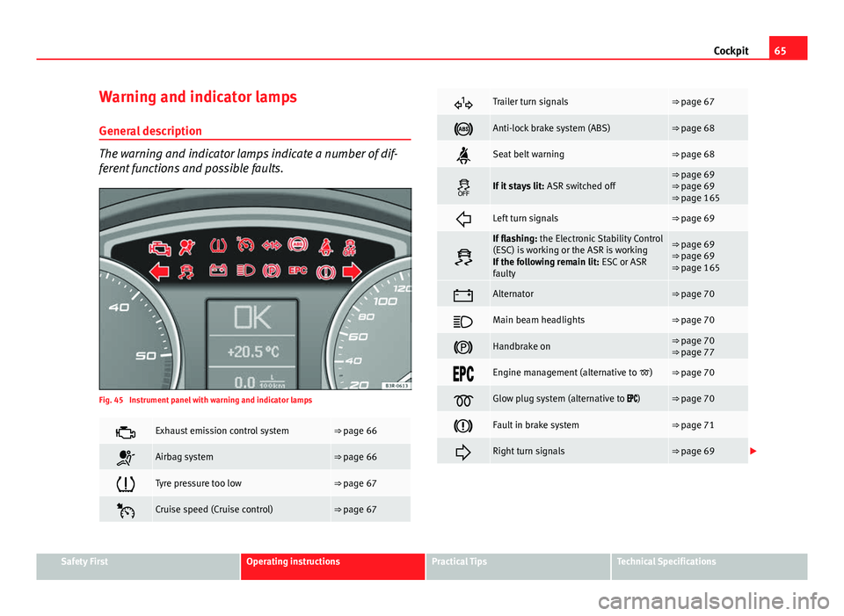The width and height of the screenshot is (844, 616).
Task: Click the 'Alternator' description text
Action: [x=513, y=294]
